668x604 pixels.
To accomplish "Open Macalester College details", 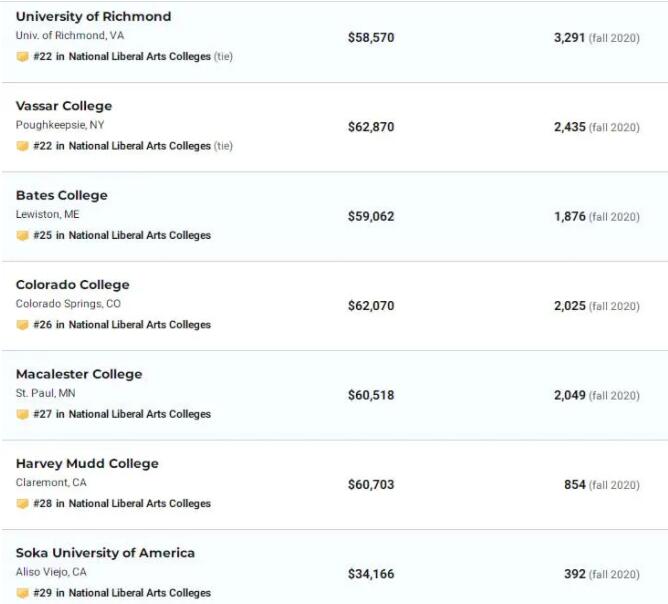I will pyautogui.click(x=79, y=374).
